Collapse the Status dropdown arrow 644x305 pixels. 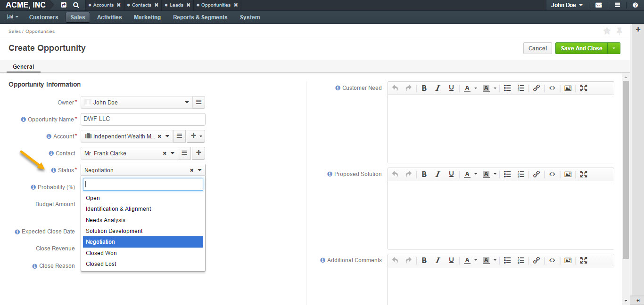pos(200,170)
